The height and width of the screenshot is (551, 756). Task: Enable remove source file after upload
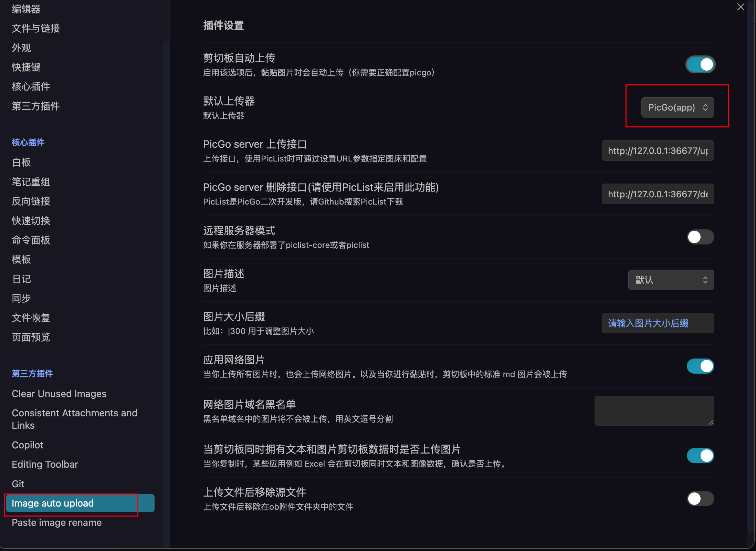[x=700, y=499]
